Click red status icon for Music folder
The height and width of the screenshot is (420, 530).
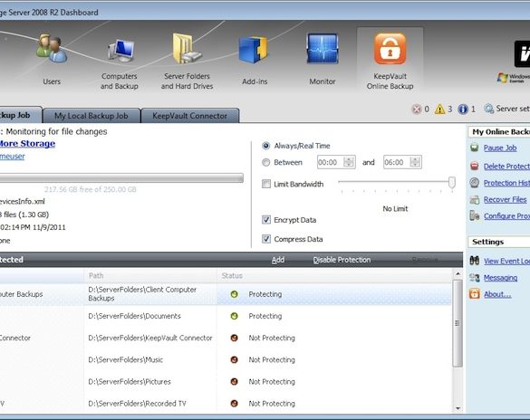(x=234, y=359)
